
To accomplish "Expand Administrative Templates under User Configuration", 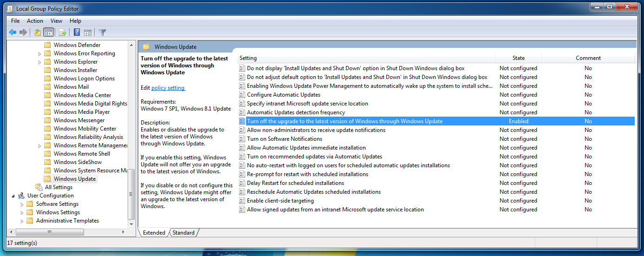I will [22, 221].
